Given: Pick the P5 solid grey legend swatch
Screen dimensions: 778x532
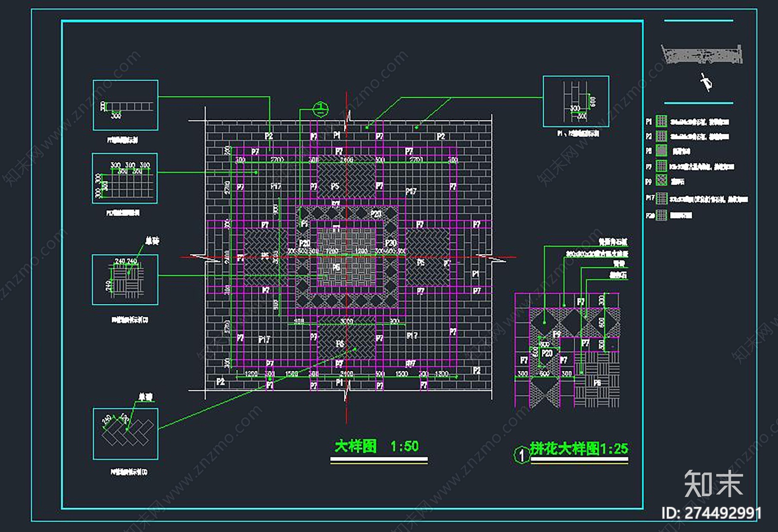Looking at the screenshot, I should [661, 151].
